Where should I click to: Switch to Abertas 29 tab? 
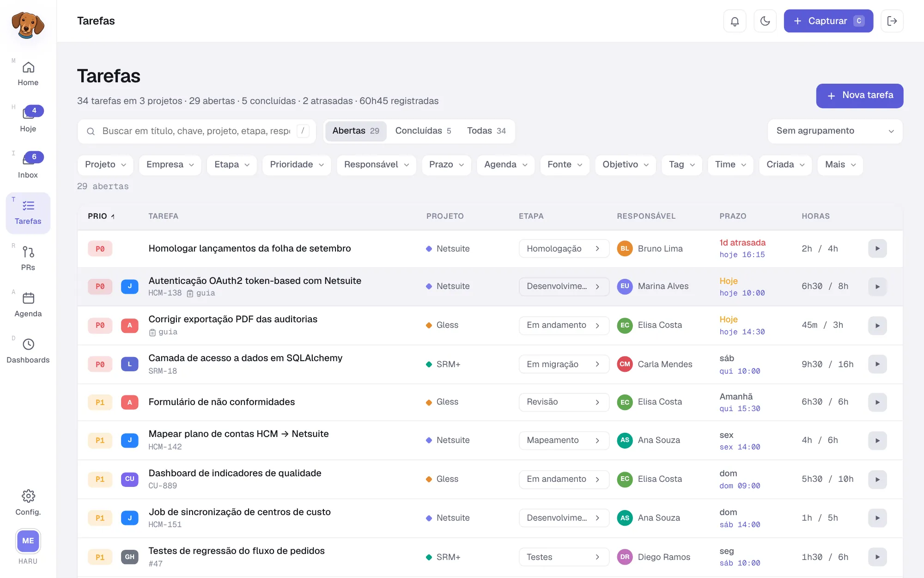pyautogui.click(x=356, y=131)
